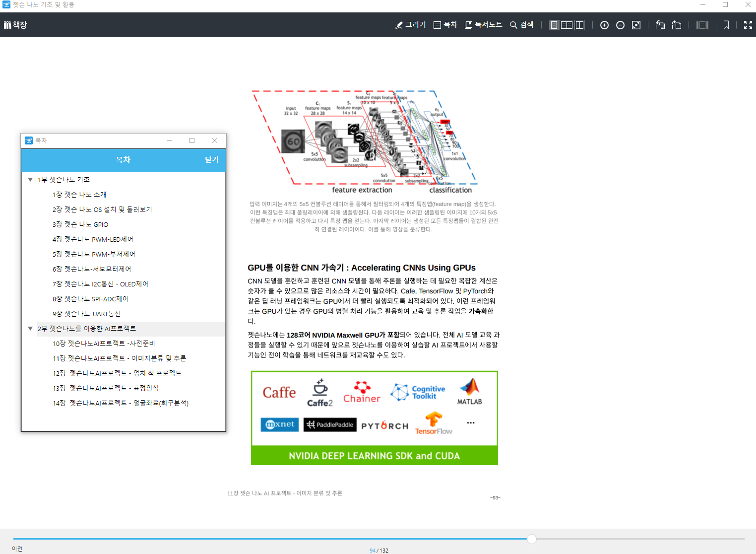Go to 14장 얼굴좌표(회구분석)

121,403
